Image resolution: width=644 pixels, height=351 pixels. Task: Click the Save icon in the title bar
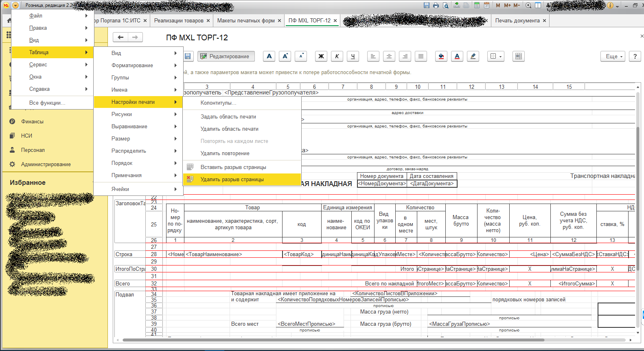pos(426,5)
